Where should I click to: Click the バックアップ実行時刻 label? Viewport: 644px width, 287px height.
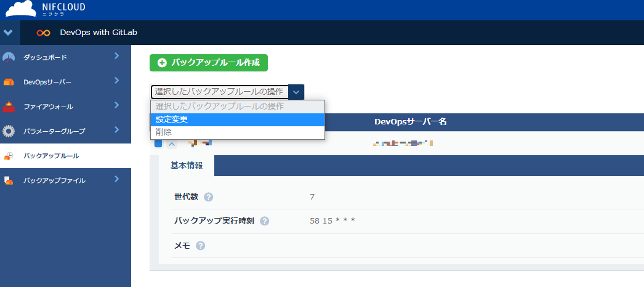tap(214, 221)
